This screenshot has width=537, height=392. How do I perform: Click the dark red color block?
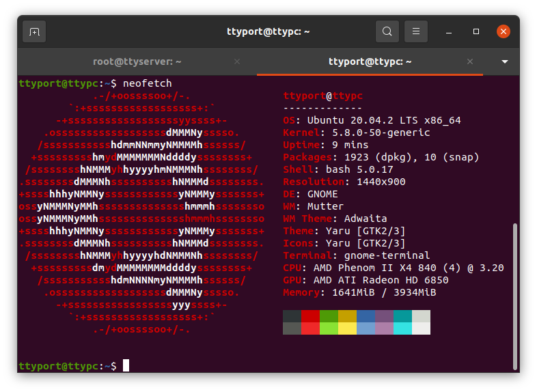click(311, 316)
